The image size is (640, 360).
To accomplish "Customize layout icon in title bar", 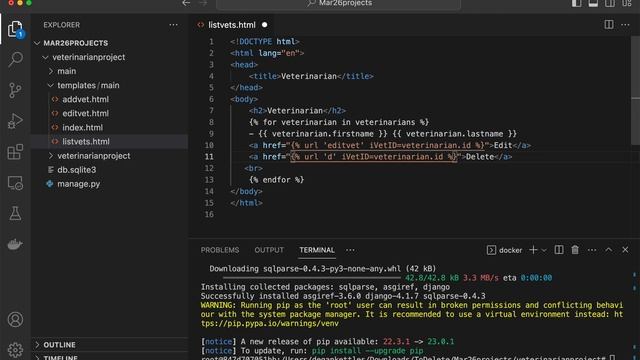I will click(x=627, y=3).
